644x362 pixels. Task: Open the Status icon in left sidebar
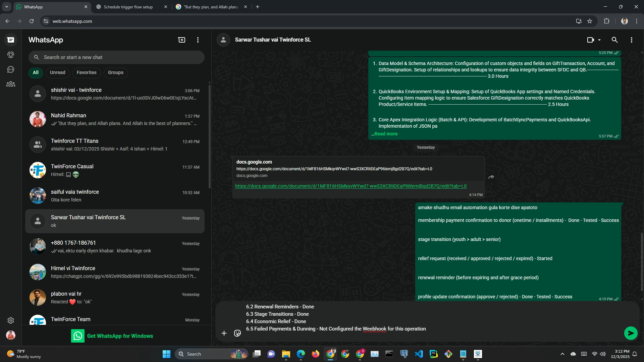point(11,55)
